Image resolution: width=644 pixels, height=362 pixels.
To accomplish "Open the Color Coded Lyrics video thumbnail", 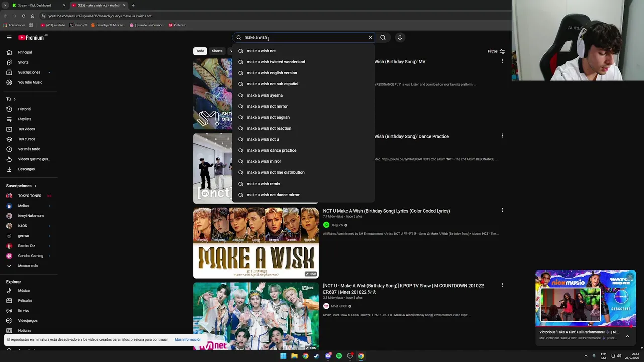I will click(x=256, y=243).
